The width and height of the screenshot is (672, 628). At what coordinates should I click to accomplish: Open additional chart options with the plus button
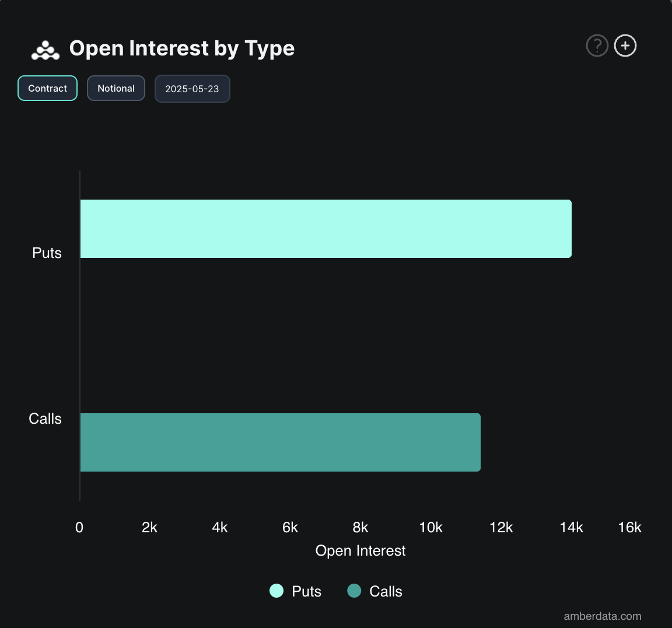coord(625,45)
